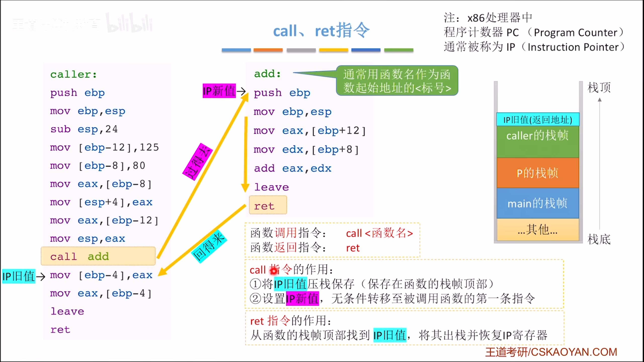The width and height of the screenshot is (644, 362).
Task: Click the arrow beside the magenta IP新值 label
Action: pyautogui.click(x=241, y=91)
